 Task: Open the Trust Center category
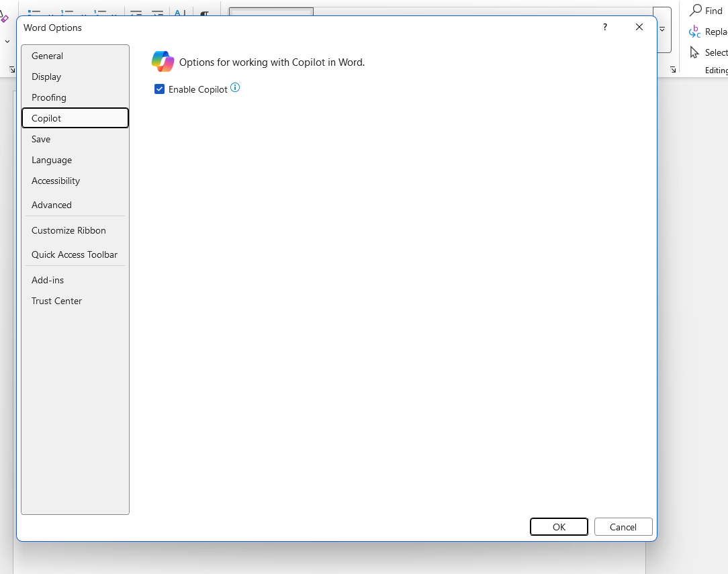[75, 301]
